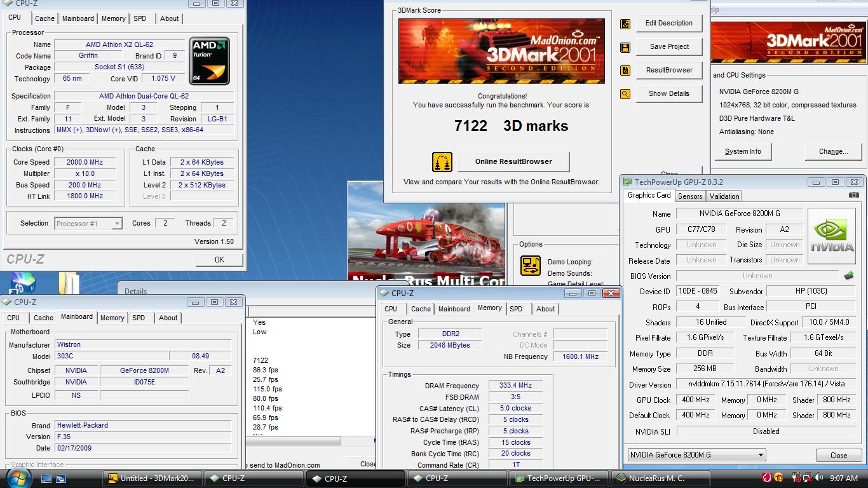
Task: Click the Driver Version nvlddmkm field
Action: click(766, 384)
